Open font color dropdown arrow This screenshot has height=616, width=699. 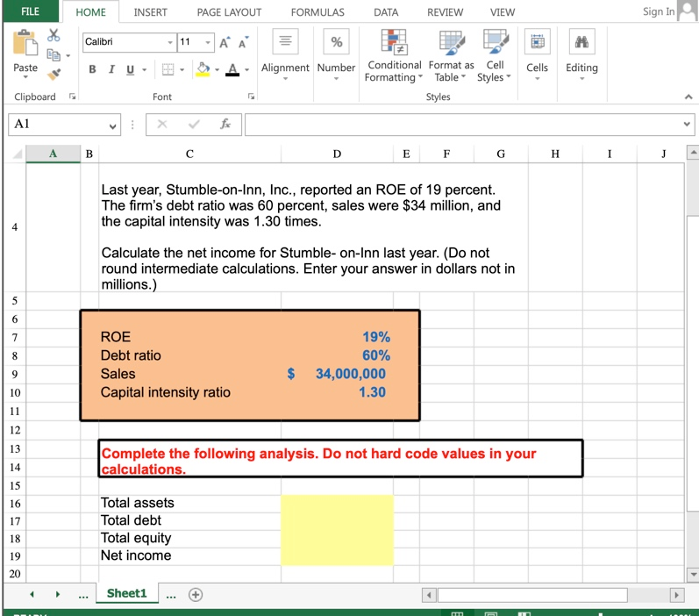[246, 69]
